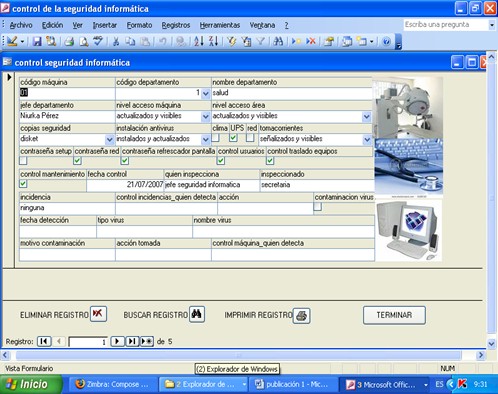The height and width of the screenshot is (394, 498).
Task: Open the view button dropdown arrow
Action: coord(22,42)
